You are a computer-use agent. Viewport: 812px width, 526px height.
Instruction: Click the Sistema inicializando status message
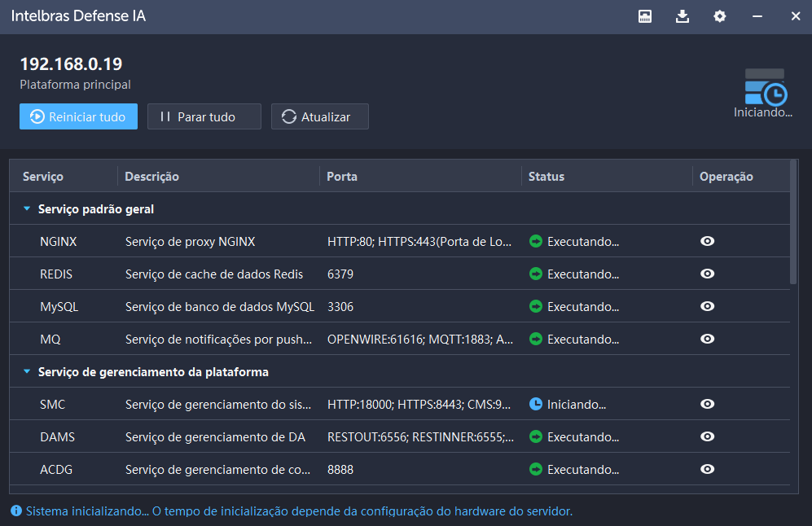[300, 511]
